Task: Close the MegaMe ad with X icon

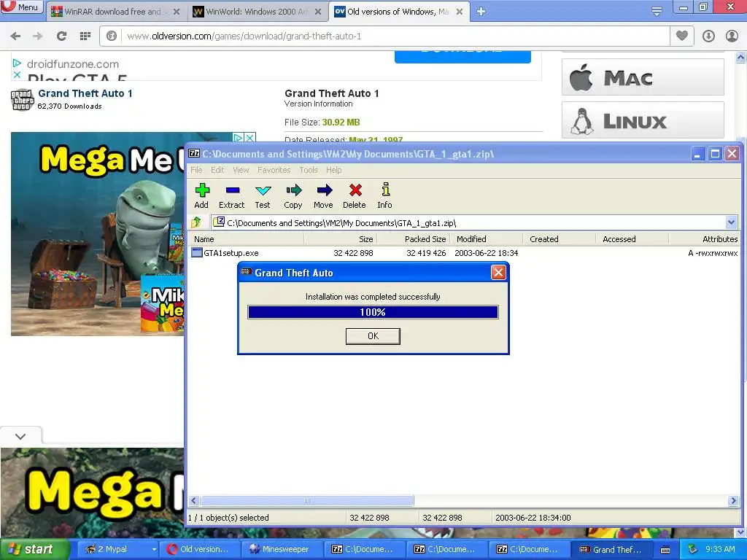Action: 250,138
